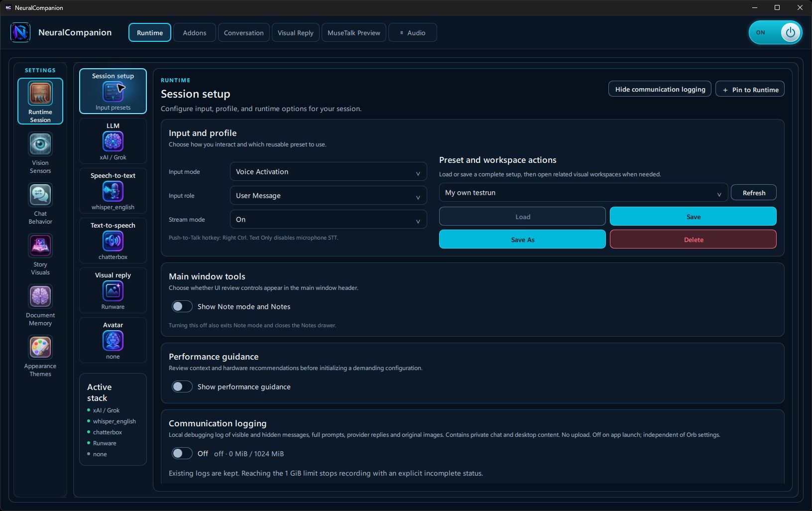Select LLM xAI / Grok icon
This screenshot has height=511, width=812.
(x=113, y=141)
